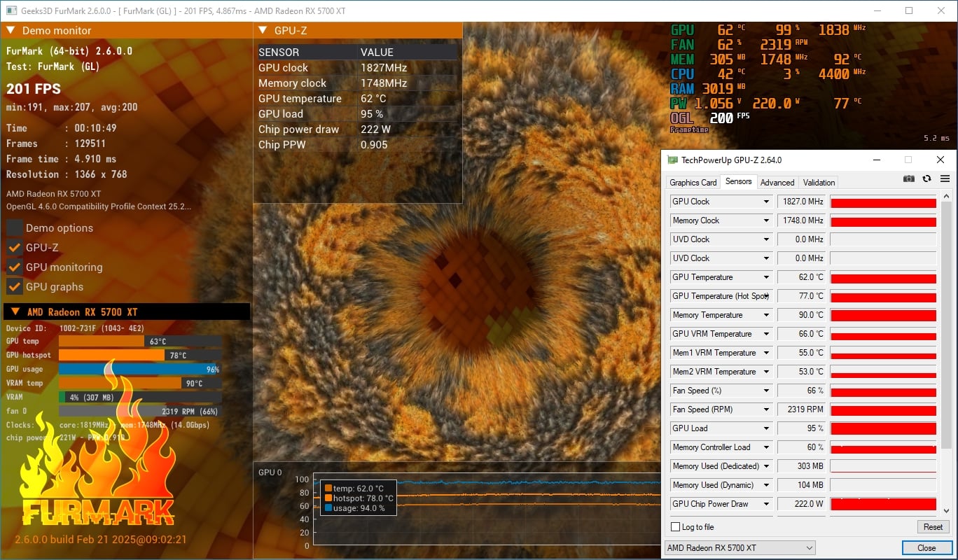Collapse the AMD Radeon RX 5700 XT panel
Viewport: 958px width, 560px height.
coord(15,311)
